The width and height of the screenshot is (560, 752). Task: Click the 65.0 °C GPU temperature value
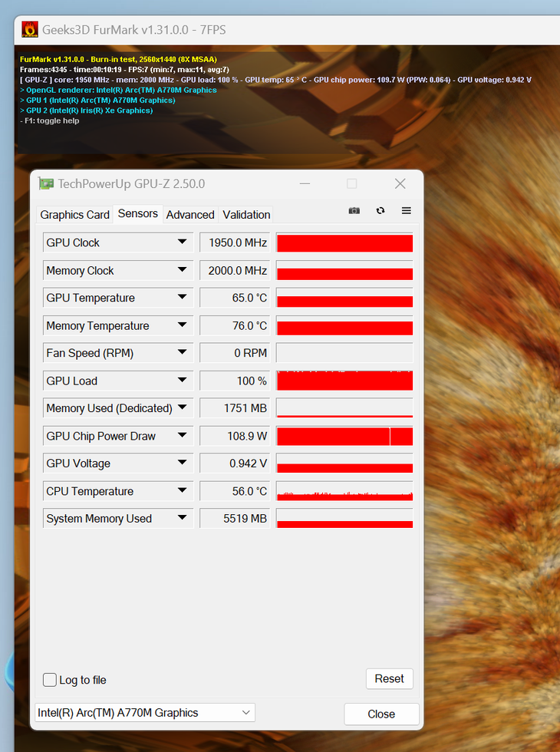pyautogui.click(x=235, y=298)
